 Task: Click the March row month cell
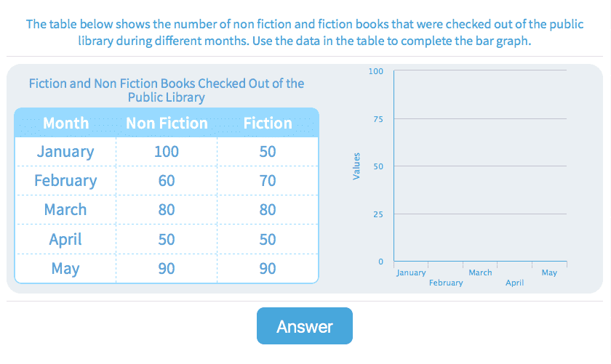tap(65, 210)
